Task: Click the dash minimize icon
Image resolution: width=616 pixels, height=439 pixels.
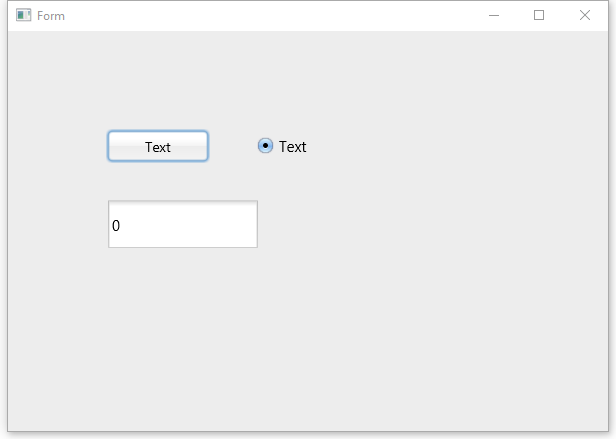Action: tap(494, 16)
